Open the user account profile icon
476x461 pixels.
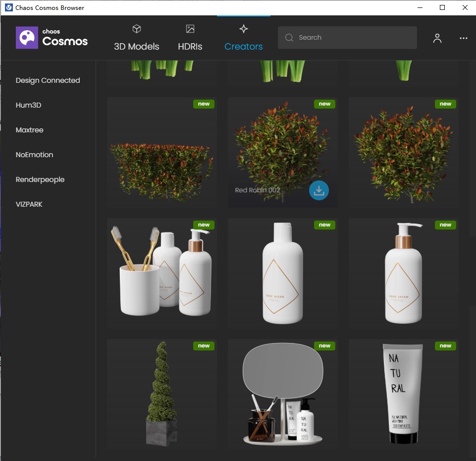tap(437, 38)
